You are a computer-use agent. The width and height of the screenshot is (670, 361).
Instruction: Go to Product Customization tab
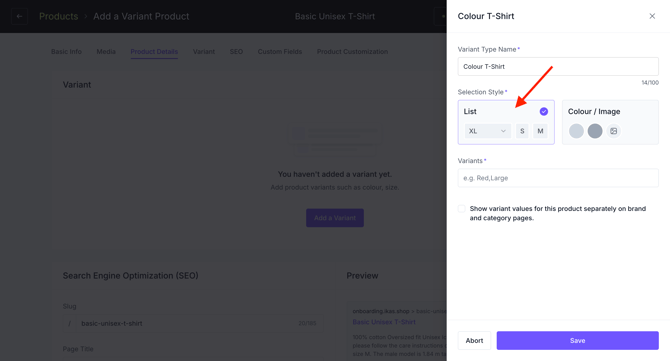coord(353,52)
